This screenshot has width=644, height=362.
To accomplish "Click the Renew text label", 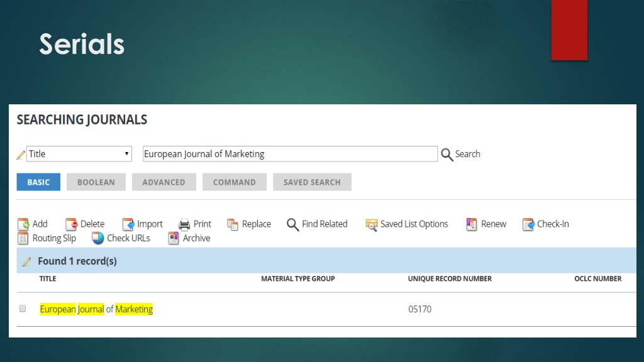I will pyautogui.click(x=494, y=224).
